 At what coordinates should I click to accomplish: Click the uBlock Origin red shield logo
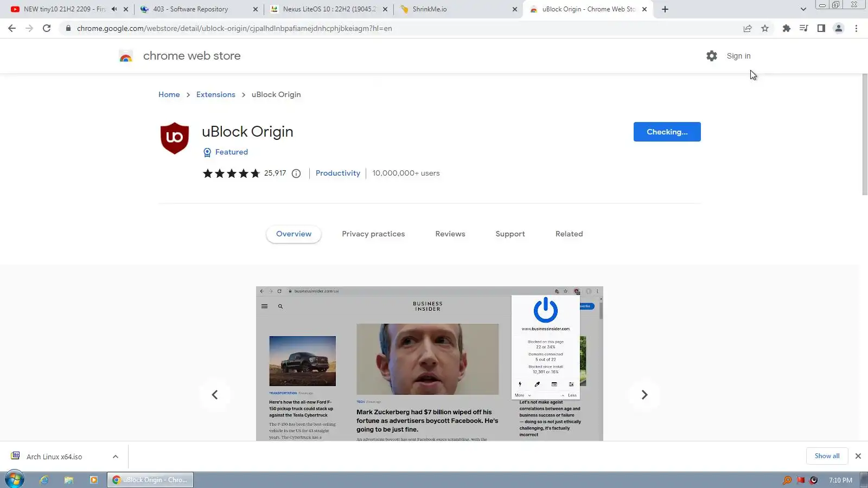[x=175, y=138]
